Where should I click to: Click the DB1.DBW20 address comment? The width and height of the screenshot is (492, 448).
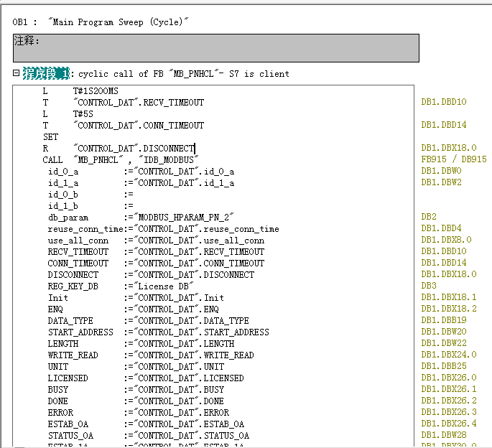point(444,332)
